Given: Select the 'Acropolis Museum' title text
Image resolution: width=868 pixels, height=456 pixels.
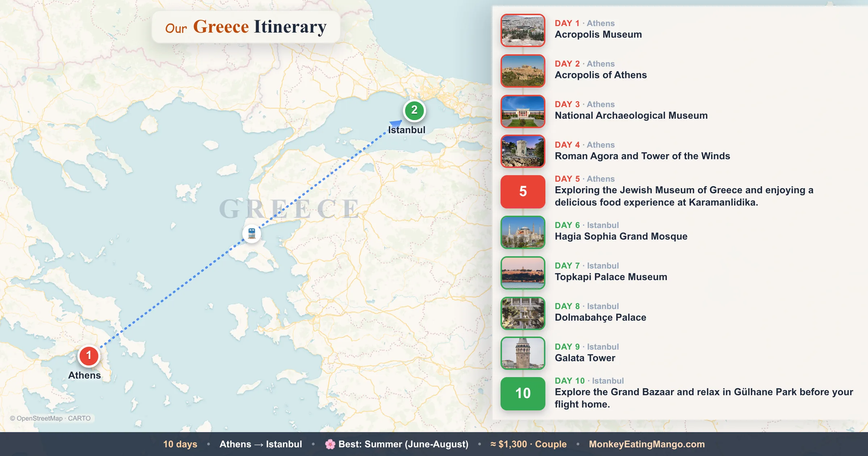Looking at the screenshot, I should tap(598, 34).
